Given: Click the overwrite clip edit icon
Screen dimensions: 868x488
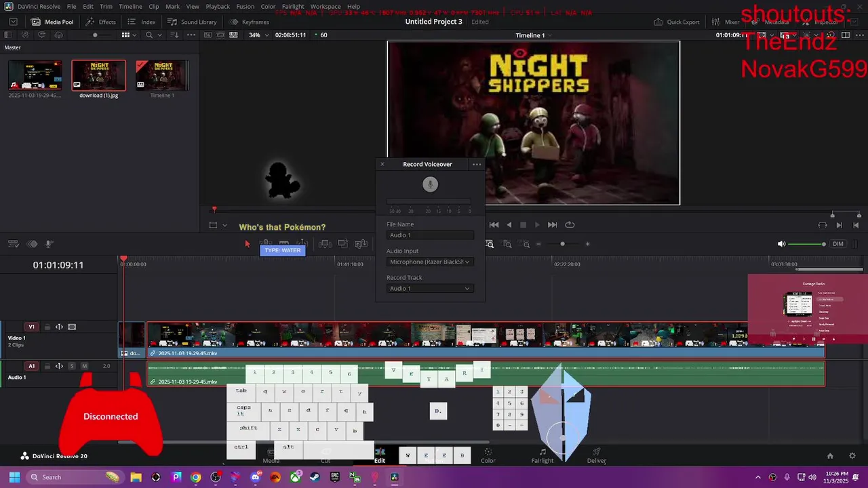Looking at the screenshot, I should (342, 244).
